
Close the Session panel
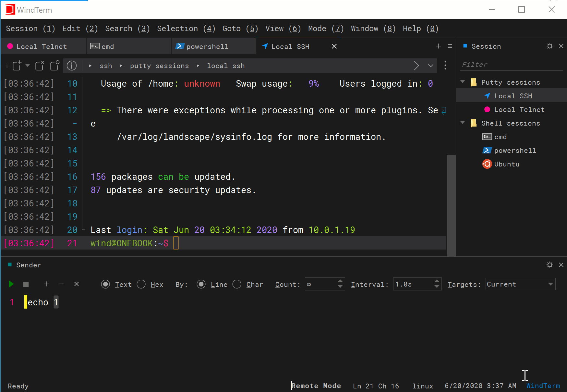click(x=561, y=46)
